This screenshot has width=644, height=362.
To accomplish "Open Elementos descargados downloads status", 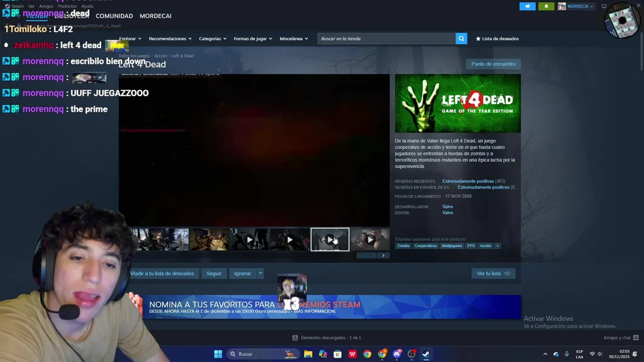I will 327,338.
